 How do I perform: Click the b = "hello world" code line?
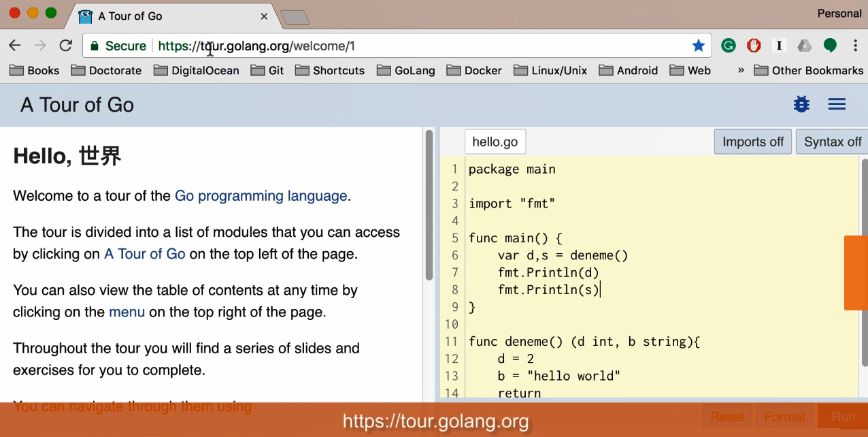pyautogui.click(x=559, y=376)
